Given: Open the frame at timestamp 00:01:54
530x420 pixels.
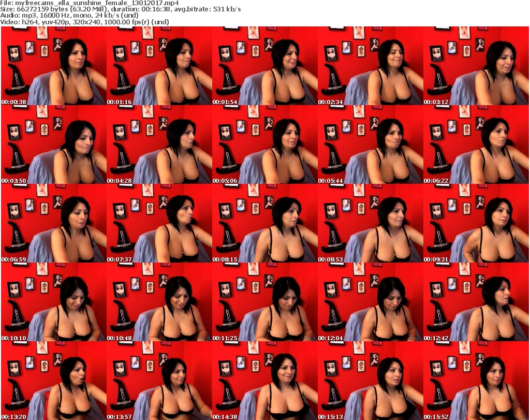Looking at the screenshot, I should click(x=265, y=66).
